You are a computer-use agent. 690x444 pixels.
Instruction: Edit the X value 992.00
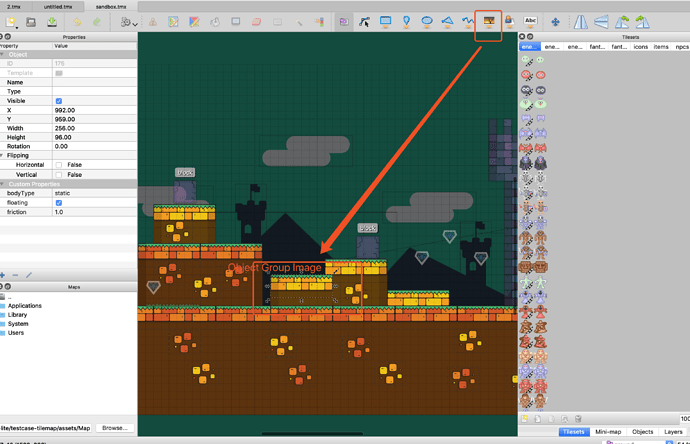click(95, 110)
